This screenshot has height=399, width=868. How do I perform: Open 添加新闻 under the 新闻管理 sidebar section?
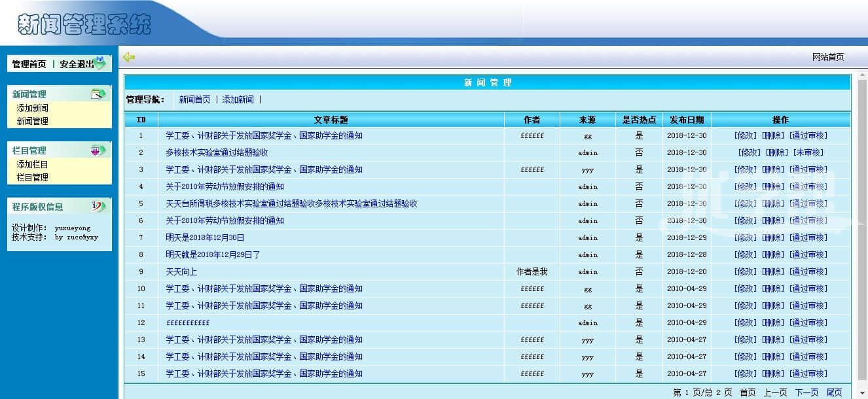pos(33,108)
